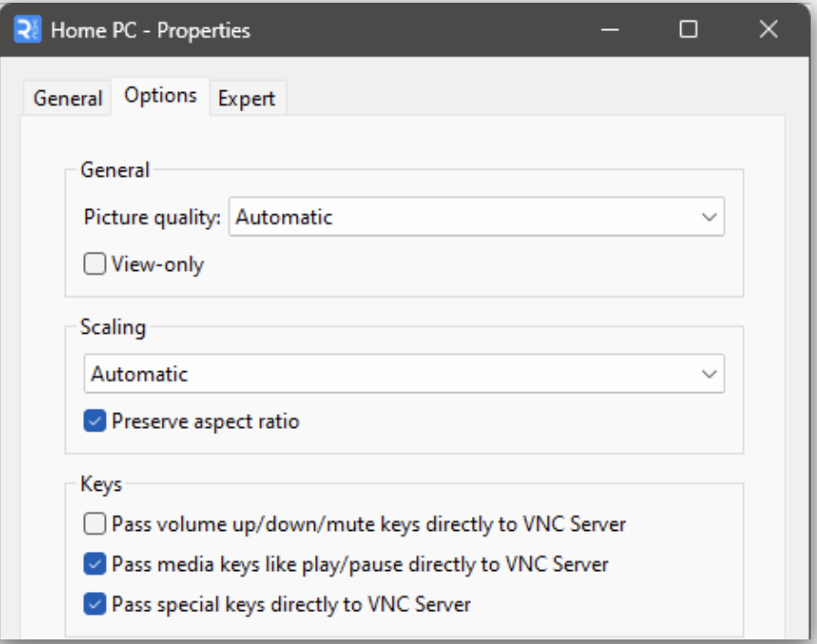Screen dimensions: 817x644
Task: Click the Preserve aspect ratio label
Action: 205,421
